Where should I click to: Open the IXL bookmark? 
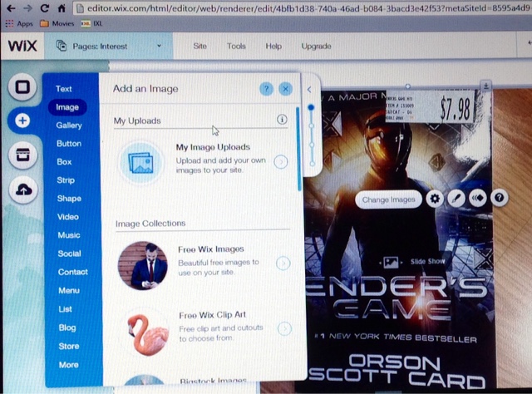point(92,23)
